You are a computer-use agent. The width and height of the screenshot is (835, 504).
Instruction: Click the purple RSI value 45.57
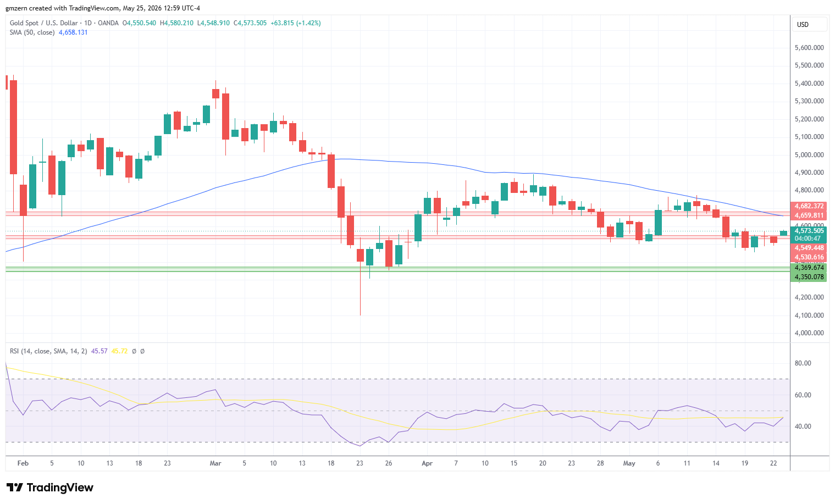coord(99,351)
